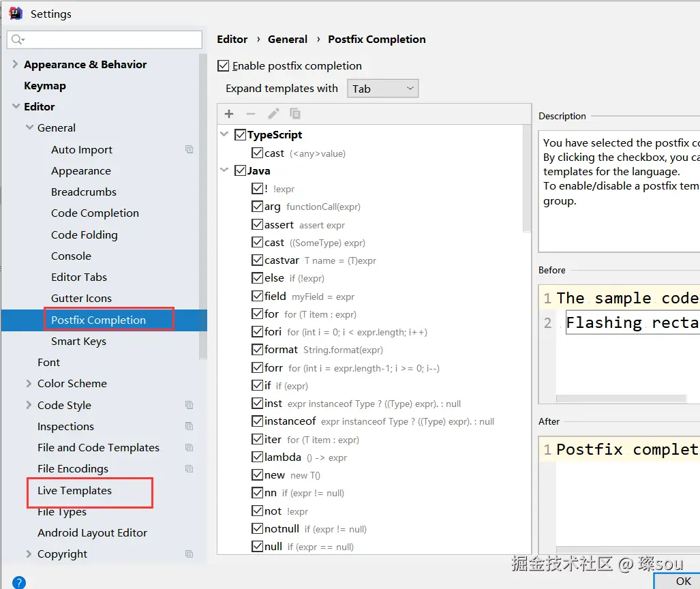Click the project-level icon beside File Encodings

coord(189,469)
